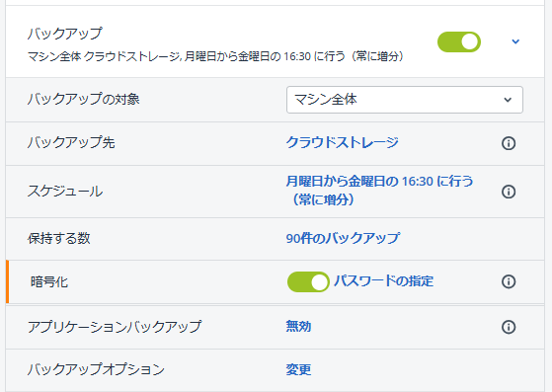
Task: Open クラウドストレージ destination link
Action: [x=342, y=142]
